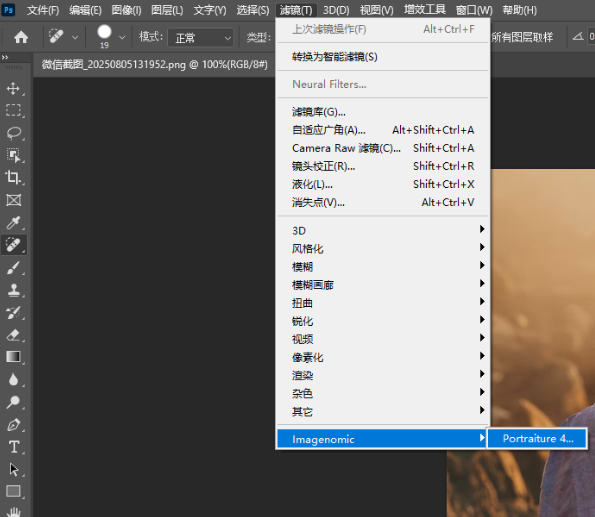The image size is (595, 517).
Task: Select the Eyedropper tool
Action: 13,222
